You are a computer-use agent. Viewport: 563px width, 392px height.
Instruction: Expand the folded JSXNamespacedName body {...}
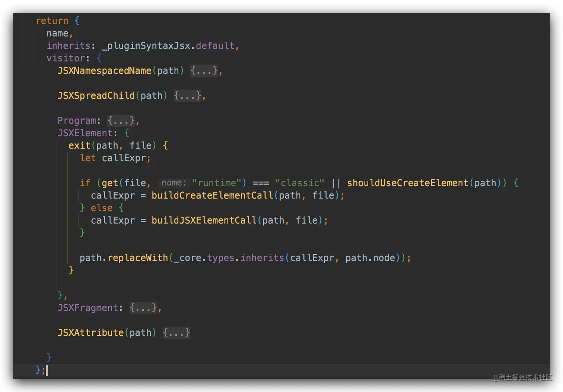204,70
